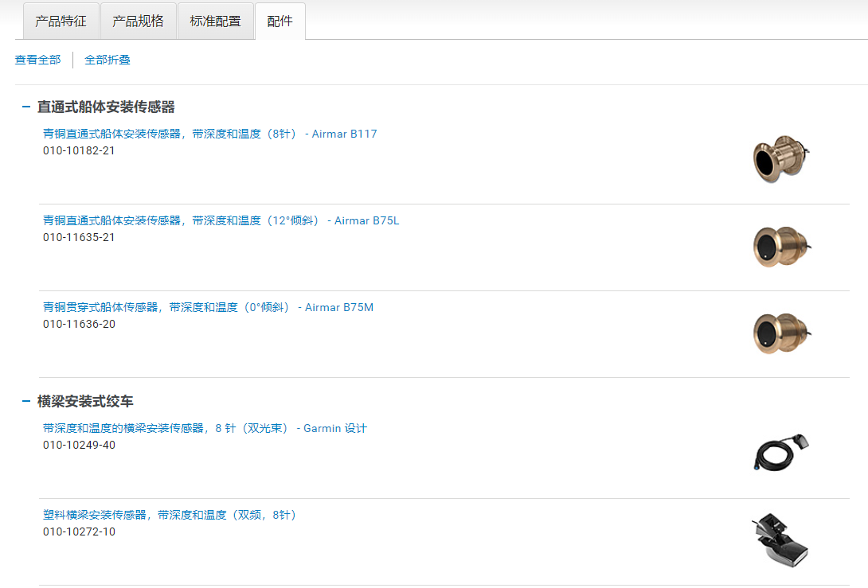868x588 pixels.
Task: Click the Airmar B75L sensor product image
Action: coord(780,246)
